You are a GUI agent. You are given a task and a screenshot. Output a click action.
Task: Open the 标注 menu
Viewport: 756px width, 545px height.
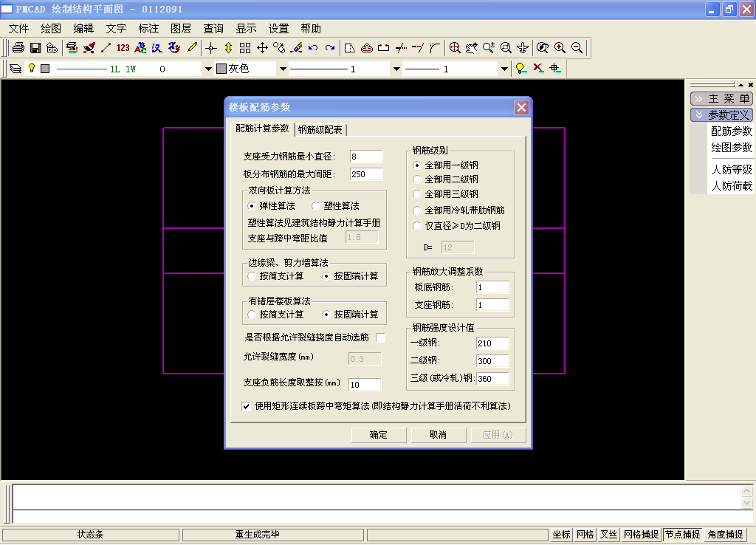point(148,29)
